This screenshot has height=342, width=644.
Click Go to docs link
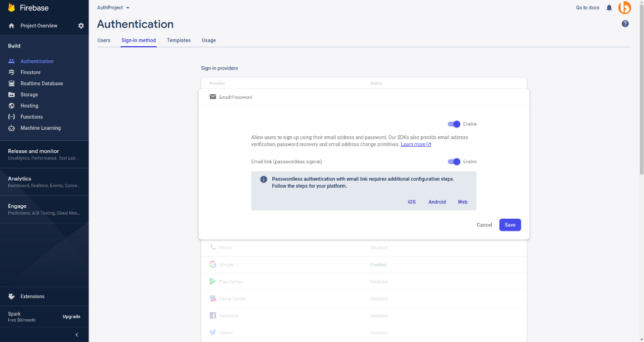[x=587, y=8]
